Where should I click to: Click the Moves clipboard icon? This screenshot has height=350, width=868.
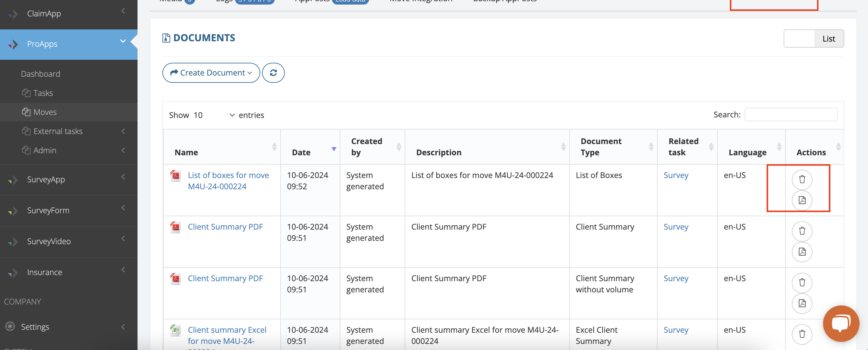26,112
